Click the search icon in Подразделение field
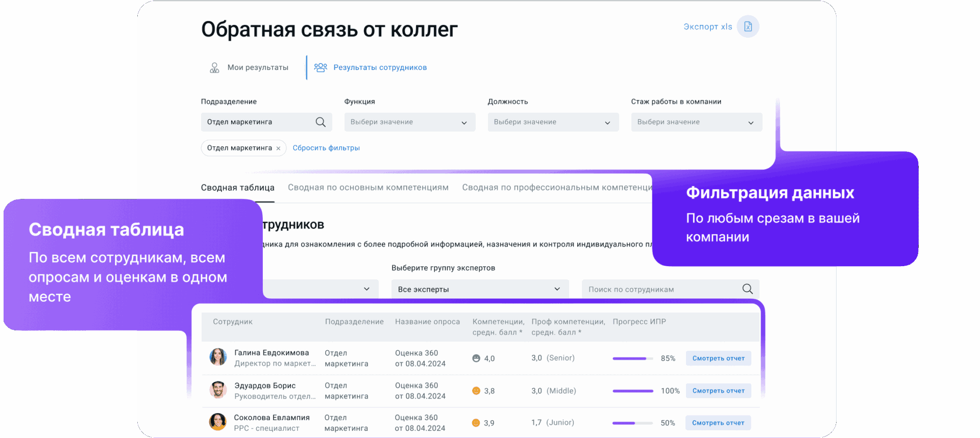Screen dimensions: 980x438 pyautogui.click(x=321, y=122)
